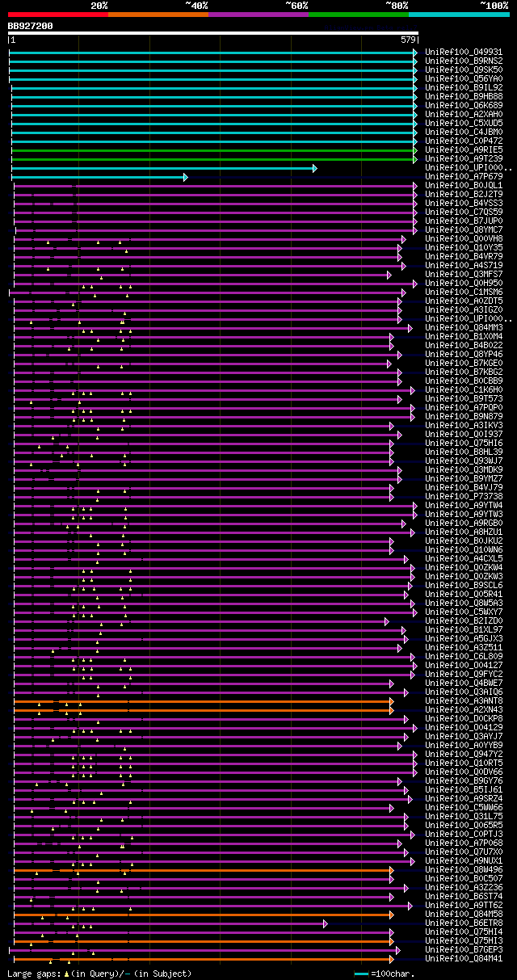Click the UniRef100_Q8YMC7 label

[x=464, y=229]
